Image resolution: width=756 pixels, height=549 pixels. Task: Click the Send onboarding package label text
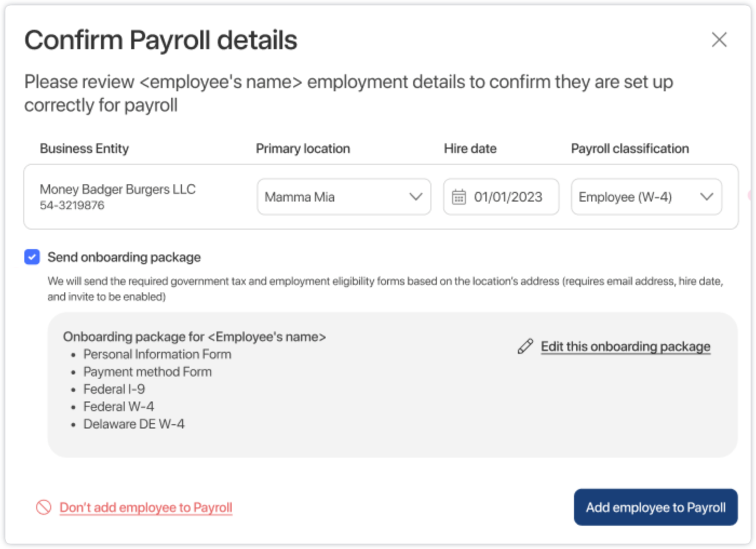[124, 257]
